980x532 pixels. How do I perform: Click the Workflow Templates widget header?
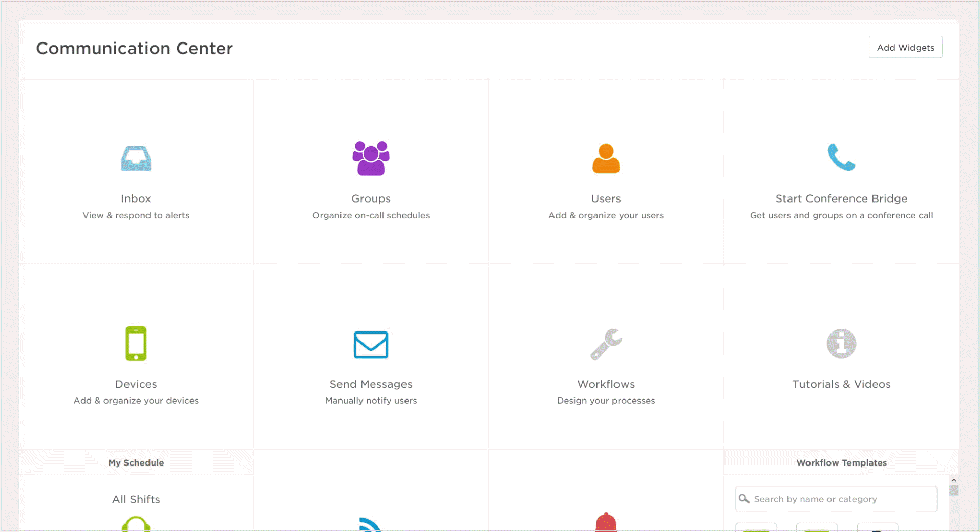point(841,462)
